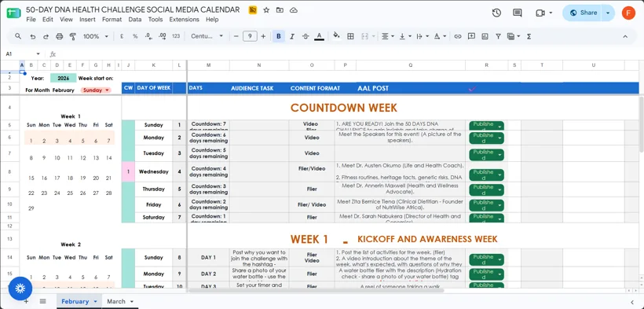Open the user account avatar
644x309 pixels.
(628, 13)
